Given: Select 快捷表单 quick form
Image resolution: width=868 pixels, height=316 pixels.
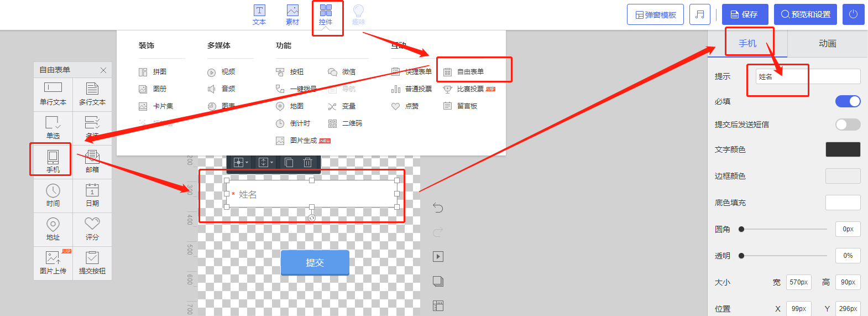Looking at the screenshot, I should [x=411, y=72].
